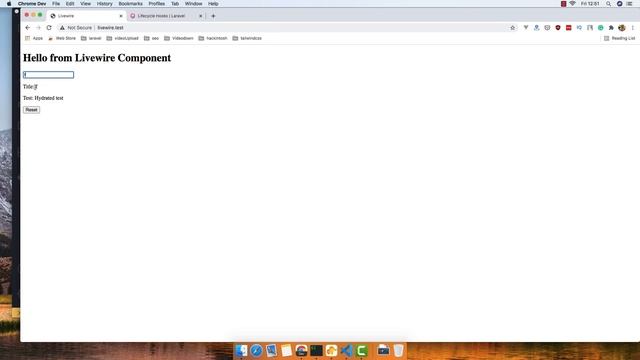The height and width of the screenshot is (360, 640).
Task: Open the Reading List panel
Action: point(619,38)
